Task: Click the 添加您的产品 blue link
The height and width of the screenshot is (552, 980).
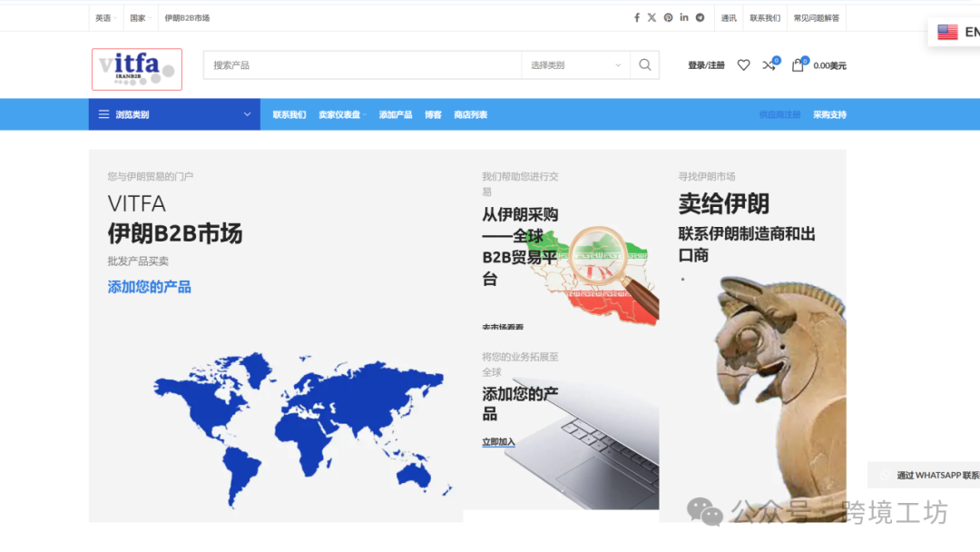Action: 148,285
